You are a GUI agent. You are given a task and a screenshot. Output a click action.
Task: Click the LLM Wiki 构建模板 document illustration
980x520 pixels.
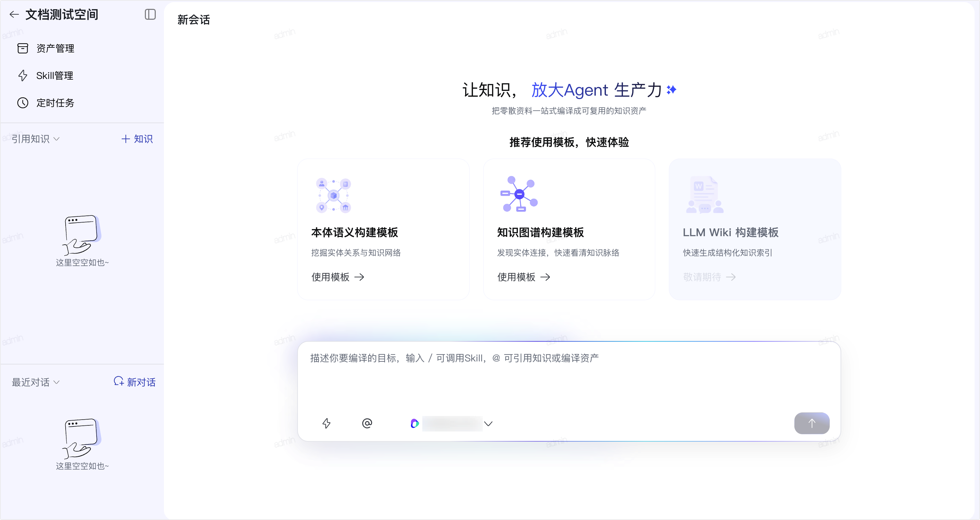pyautogui.click(x=705, y=195)
